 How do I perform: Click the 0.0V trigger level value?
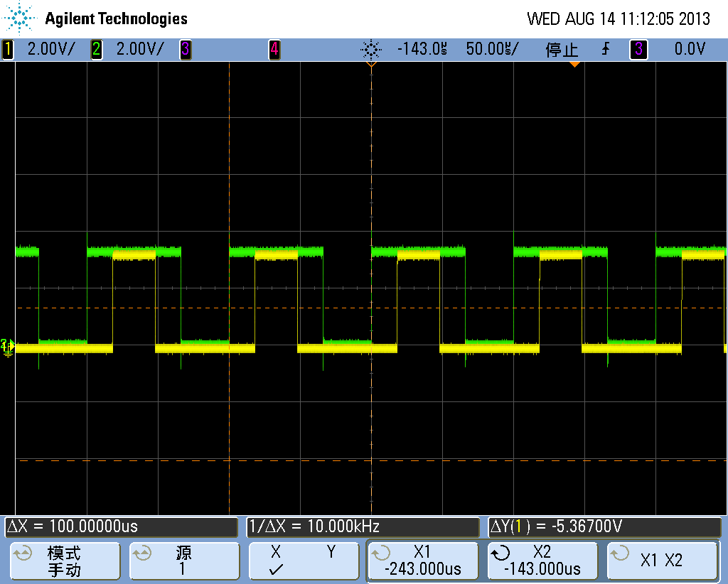[x=690, y=49]
